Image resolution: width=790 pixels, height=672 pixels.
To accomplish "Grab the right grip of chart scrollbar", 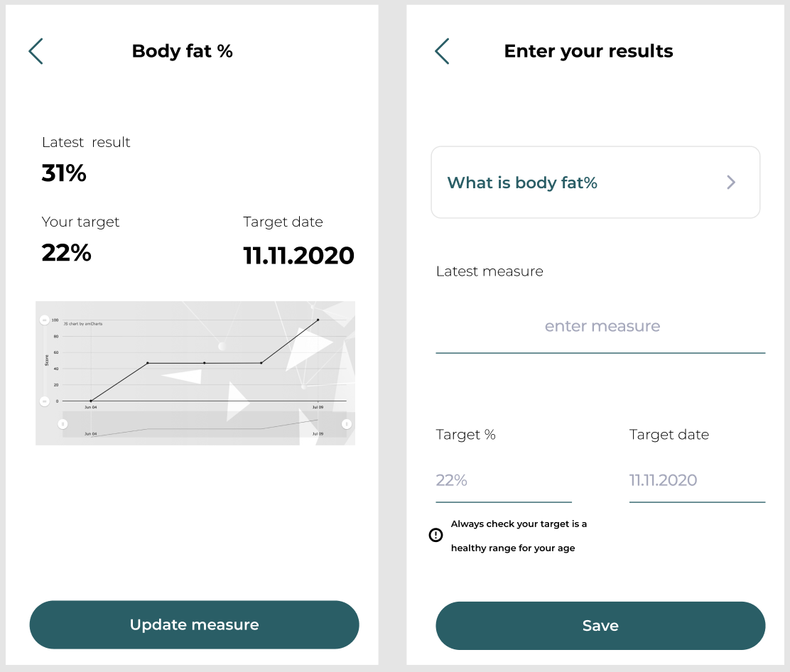I will (x=347, y=424).
